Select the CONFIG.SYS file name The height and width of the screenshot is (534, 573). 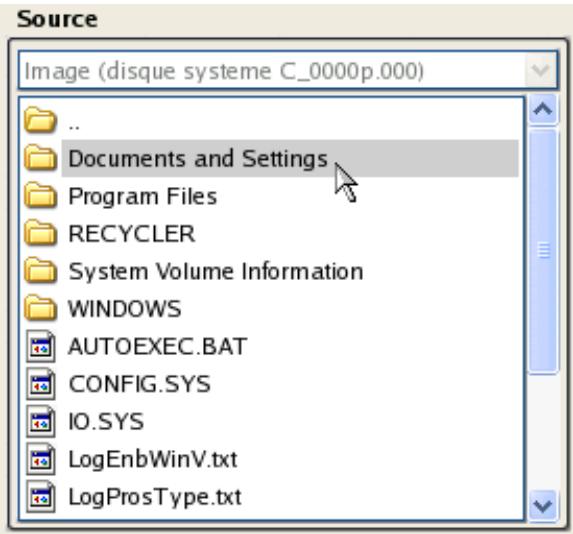pos(139,384)
